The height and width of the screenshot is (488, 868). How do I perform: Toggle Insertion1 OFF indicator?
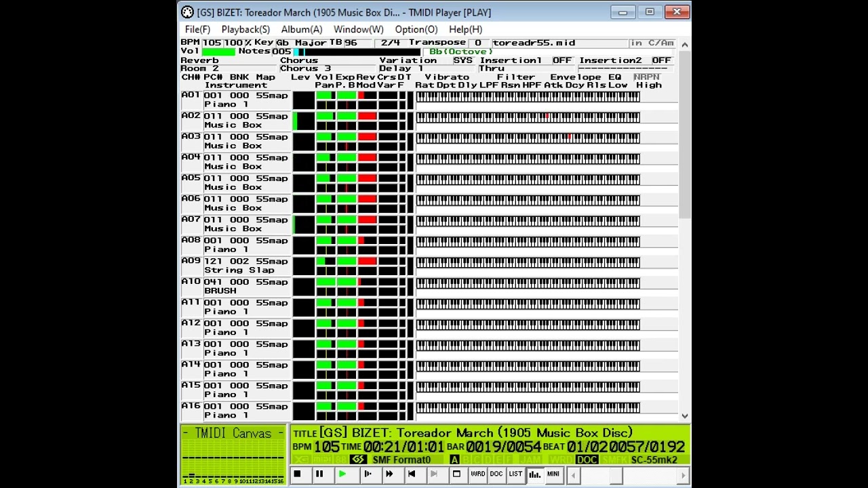coord(562,60)
